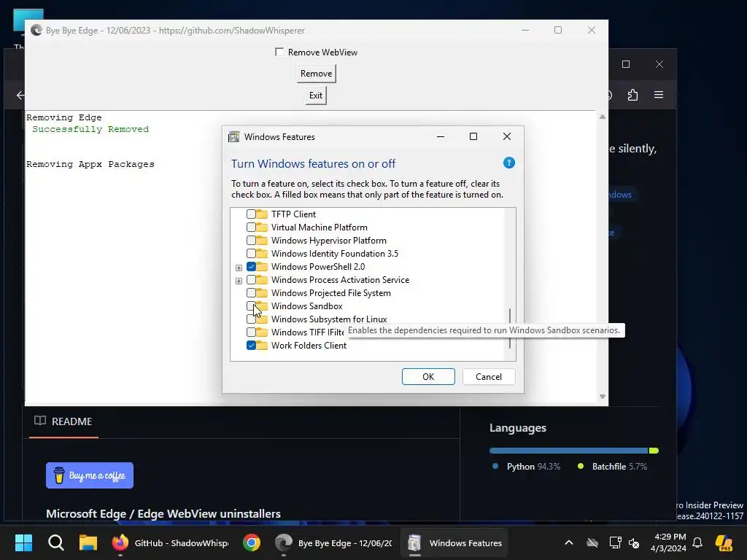Open the notifications bell icon

click(697, 542)
